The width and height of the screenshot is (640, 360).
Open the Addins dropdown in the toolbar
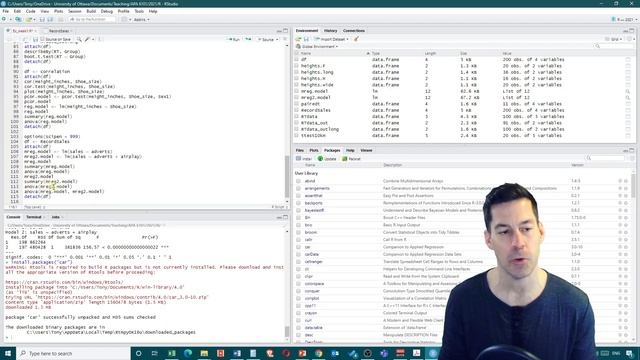[x=142, y=19]
